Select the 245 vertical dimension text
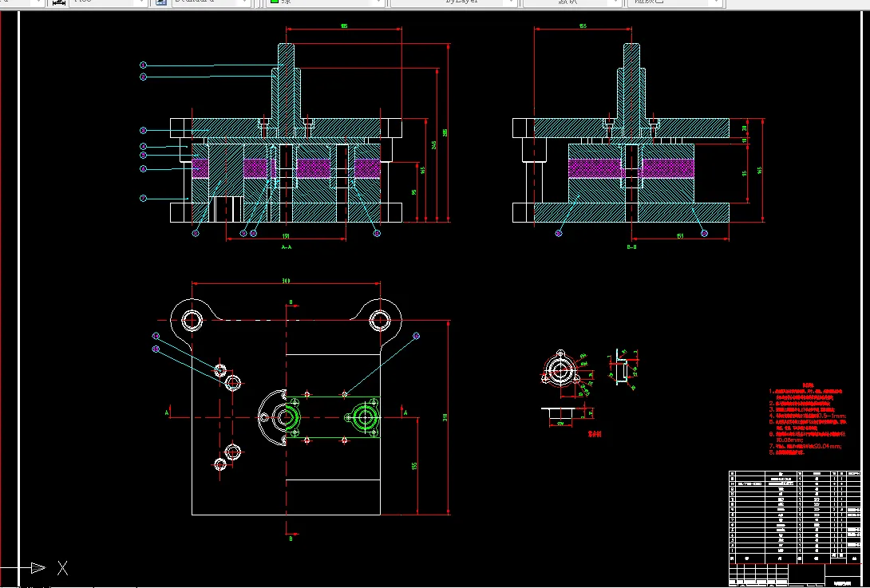The width and height of the screenshot is (870, 588). click(434, 144)
